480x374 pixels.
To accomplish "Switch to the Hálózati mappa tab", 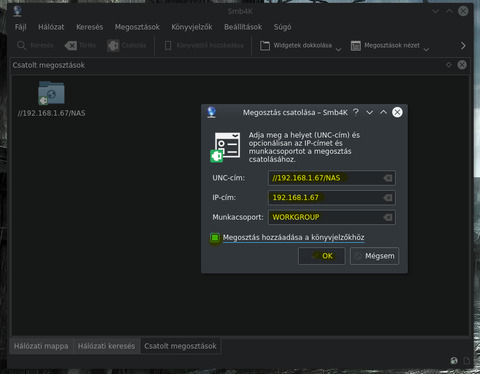I will (41, 346).
